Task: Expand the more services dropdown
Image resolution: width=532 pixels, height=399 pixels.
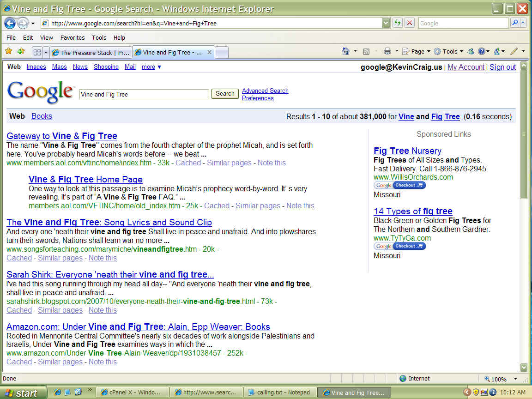Action: tap(151, 67)
